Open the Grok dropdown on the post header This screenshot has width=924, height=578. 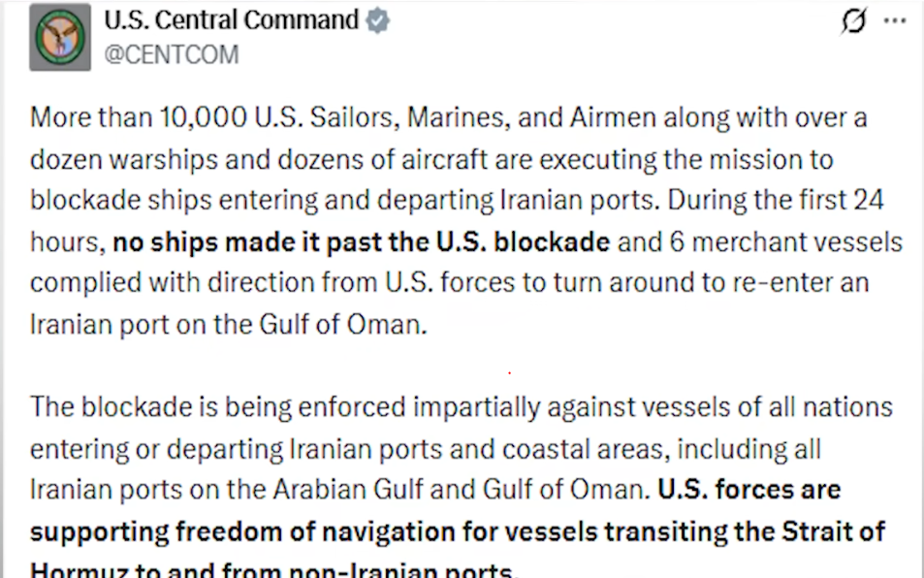point(851,21)
